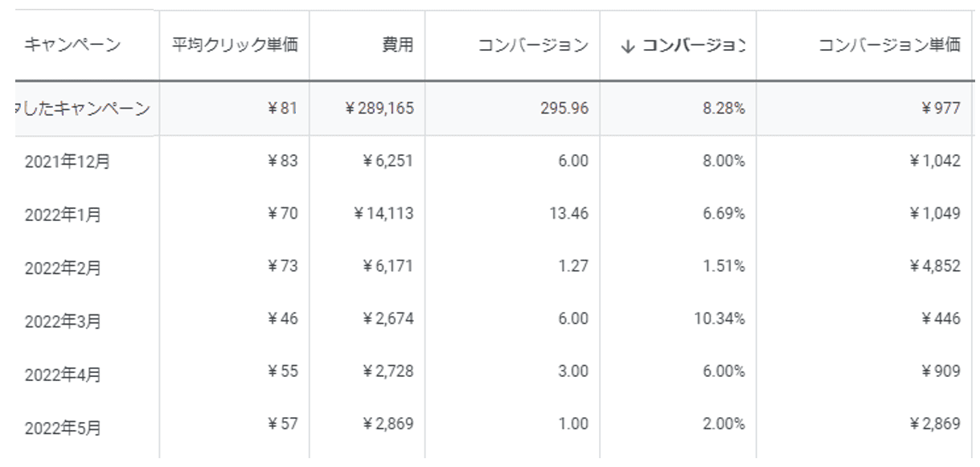The height and width of the screenshot is (467, 980).
Task: Click the 10.34% conversion rate cell
Action: (x=720, y=319)
